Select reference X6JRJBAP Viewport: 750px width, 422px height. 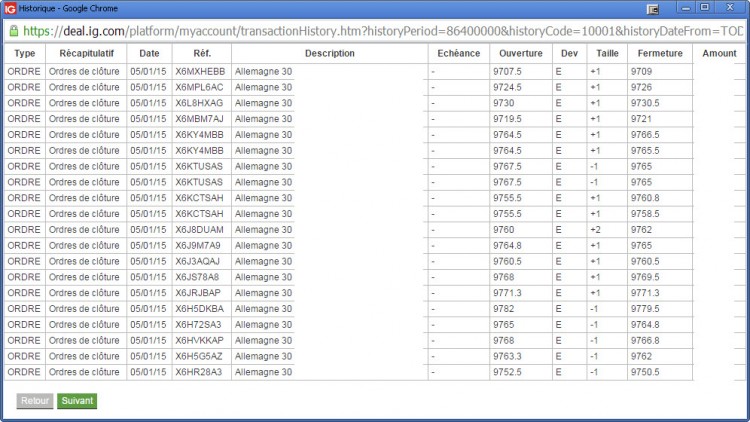[198, 293]
